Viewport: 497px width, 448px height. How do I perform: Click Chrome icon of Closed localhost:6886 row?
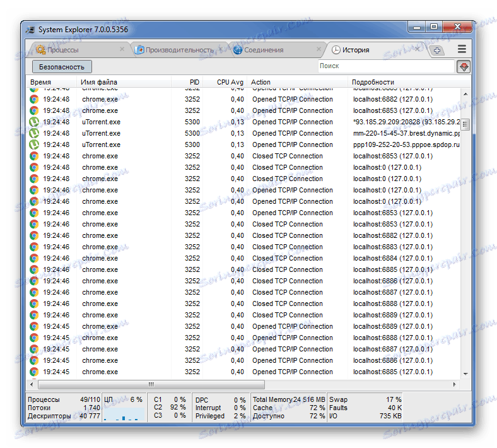tap(34, 281)
